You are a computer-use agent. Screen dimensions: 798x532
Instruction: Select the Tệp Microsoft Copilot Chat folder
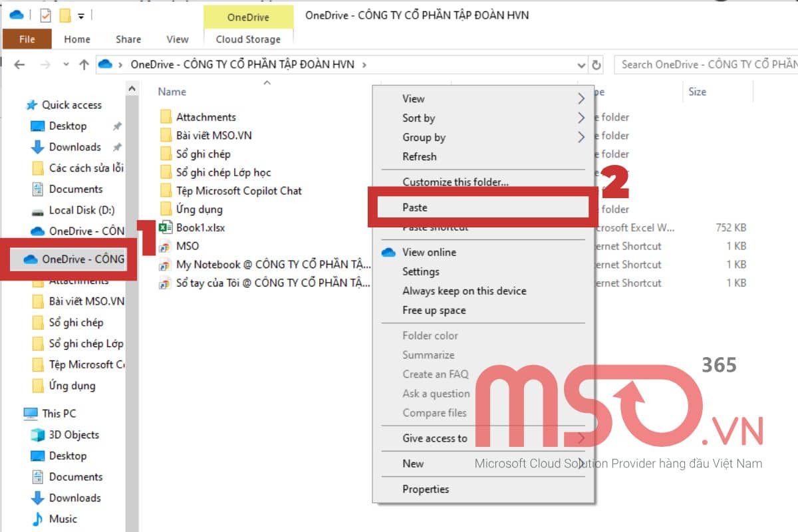pos(239,191)
